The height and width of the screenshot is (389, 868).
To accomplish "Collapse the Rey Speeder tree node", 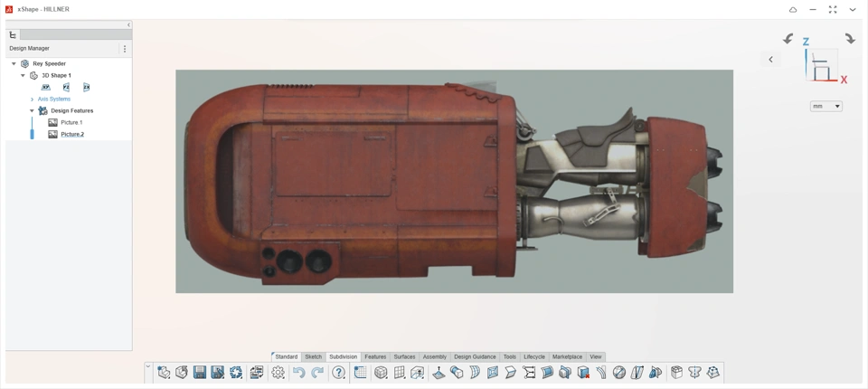I will pos(14,64).
